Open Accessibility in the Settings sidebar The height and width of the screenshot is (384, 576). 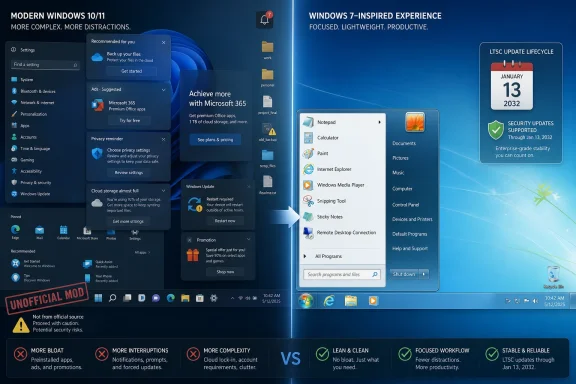coord(26,171)
